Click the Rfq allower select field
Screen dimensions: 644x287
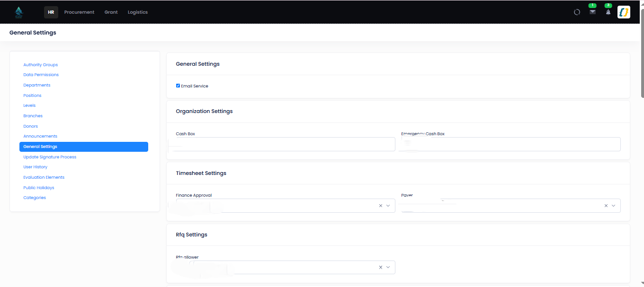pyautogui.click(x=286, y=267)
